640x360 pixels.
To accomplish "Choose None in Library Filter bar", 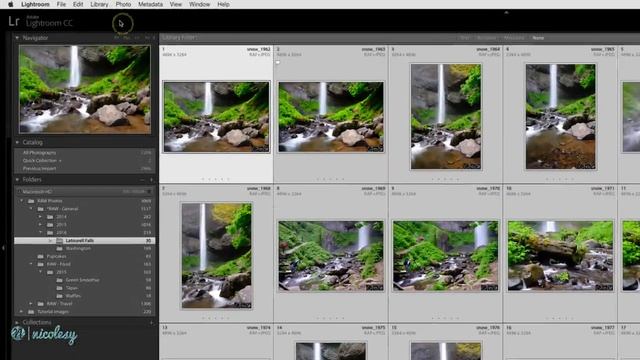I will click(x=538, y=38).
